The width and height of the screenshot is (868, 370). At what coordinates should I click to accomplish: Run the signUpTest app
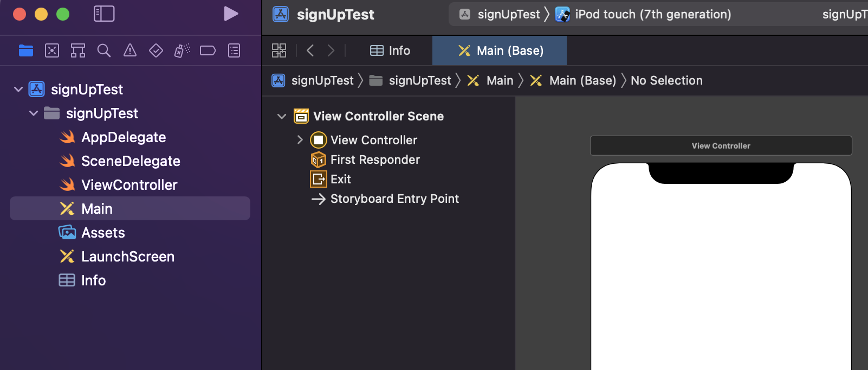coord(231,14)
